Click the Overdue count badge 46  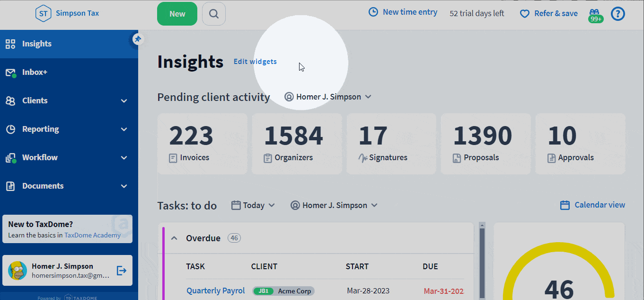tap(234, 238)
